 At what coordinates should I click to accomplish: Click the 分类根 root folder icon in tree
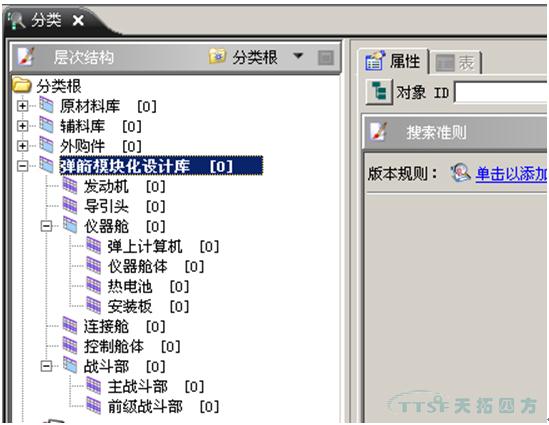pyautogui.click(x=22, y=85)
